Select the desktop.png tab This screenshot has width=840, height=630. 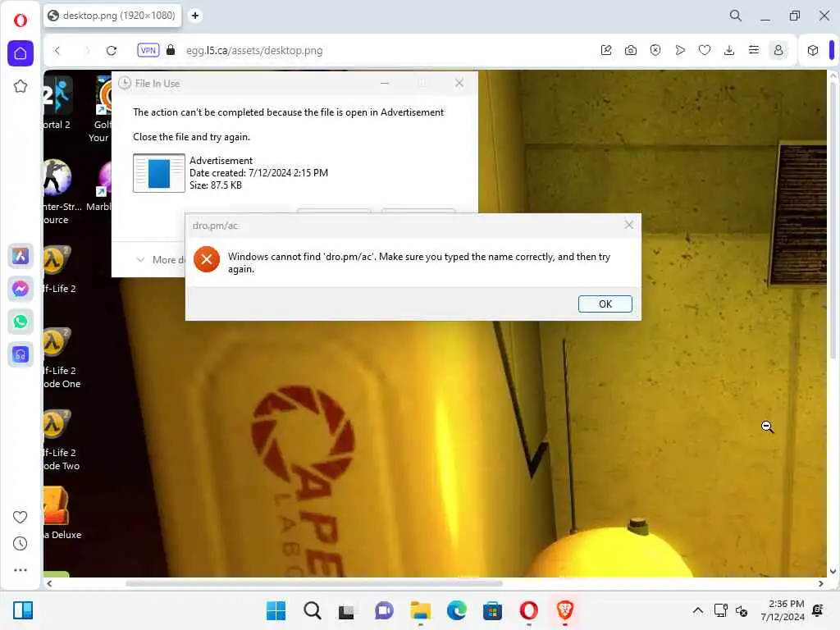pos(112,16)
